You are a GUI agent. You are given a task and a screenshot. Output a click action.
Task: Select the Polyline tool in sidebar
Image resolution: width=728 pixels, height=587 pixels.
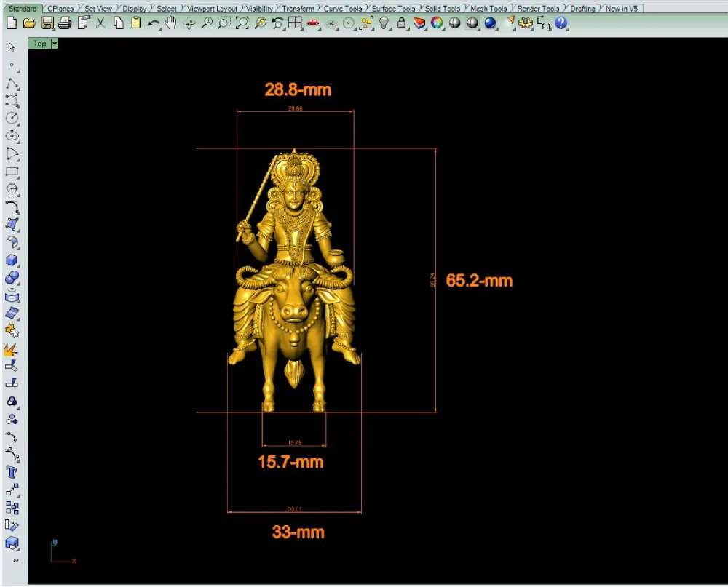(x=12, y=84)
